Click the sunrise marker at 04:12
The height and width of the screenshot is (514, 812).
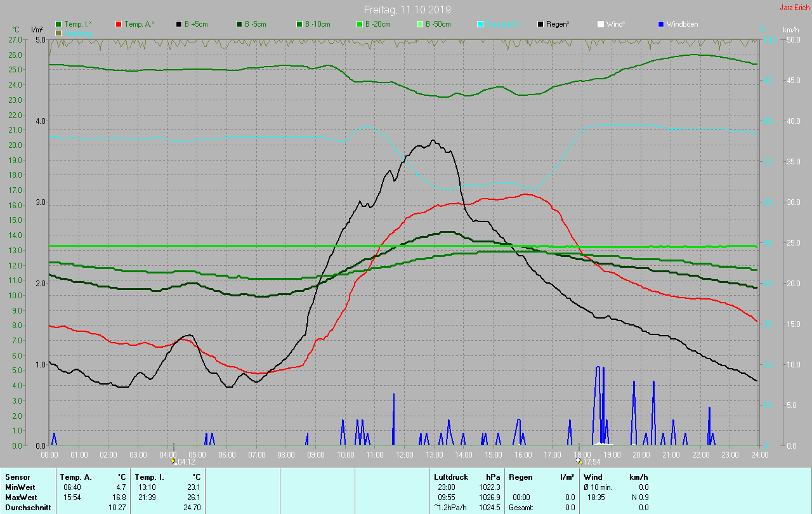(x=173, y=461)
